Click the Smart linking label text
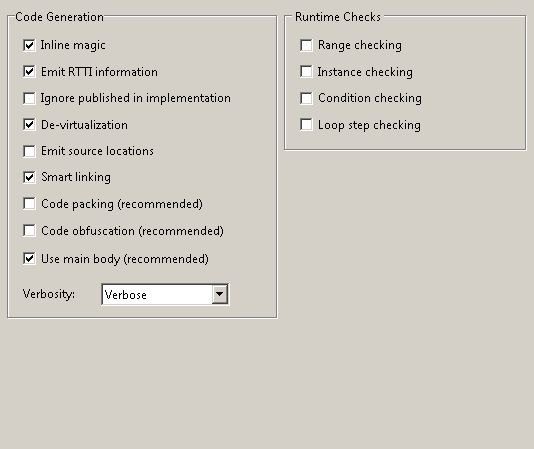The image size is (534, 449). (76, 177)
